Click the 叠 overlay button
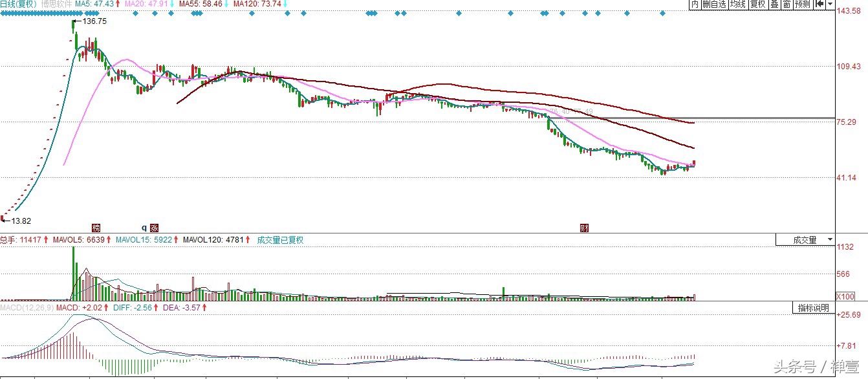 [x=774, y=5]
